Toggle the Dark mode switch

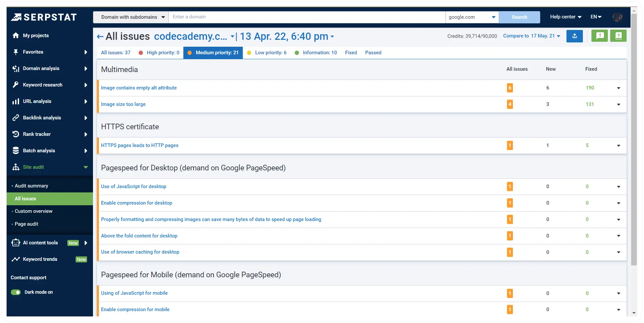(16, 292)
